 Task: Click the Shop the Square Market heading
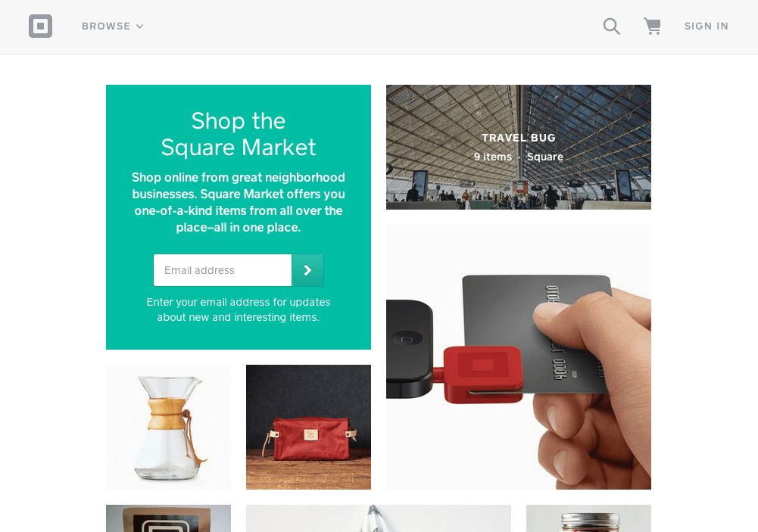[239, 134]
